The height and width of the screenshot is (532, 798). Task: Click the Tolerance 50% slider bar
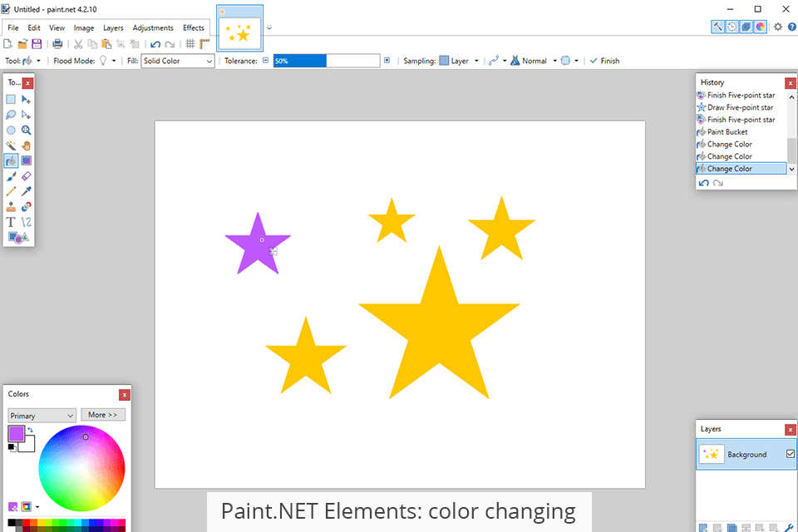coord(327,61)
